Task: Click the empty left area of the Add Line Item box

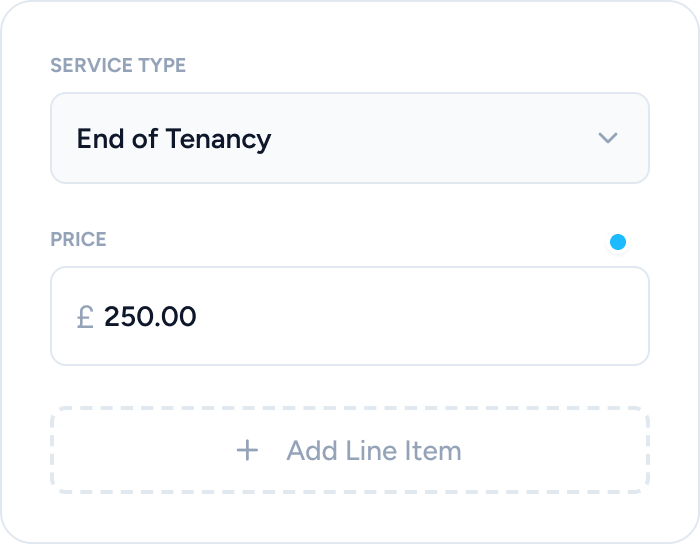Action: point(130,450)
